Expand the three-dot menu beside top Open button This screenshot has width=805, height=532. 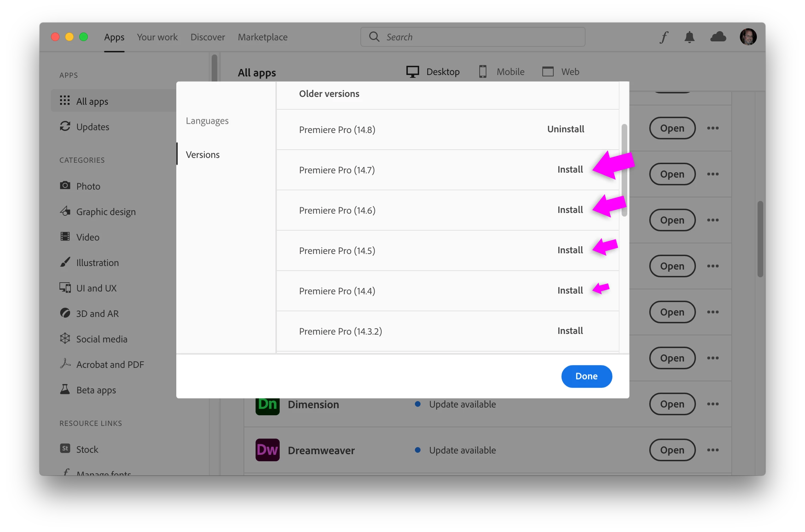coord(713,128)
